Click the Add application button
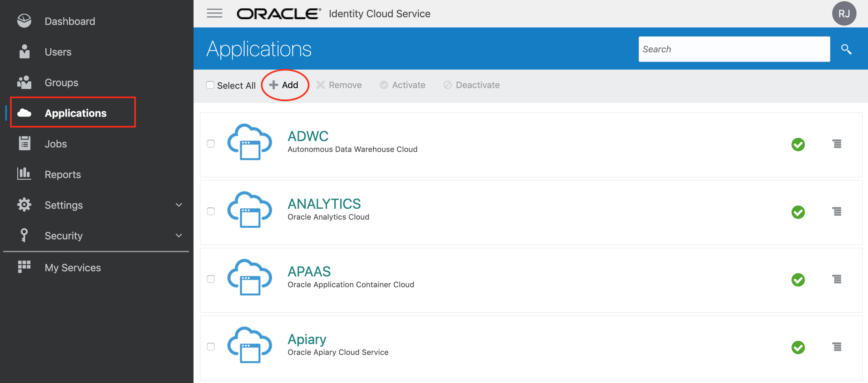The width and height of the screenshot is (868, 383). [x=284, y=85]
